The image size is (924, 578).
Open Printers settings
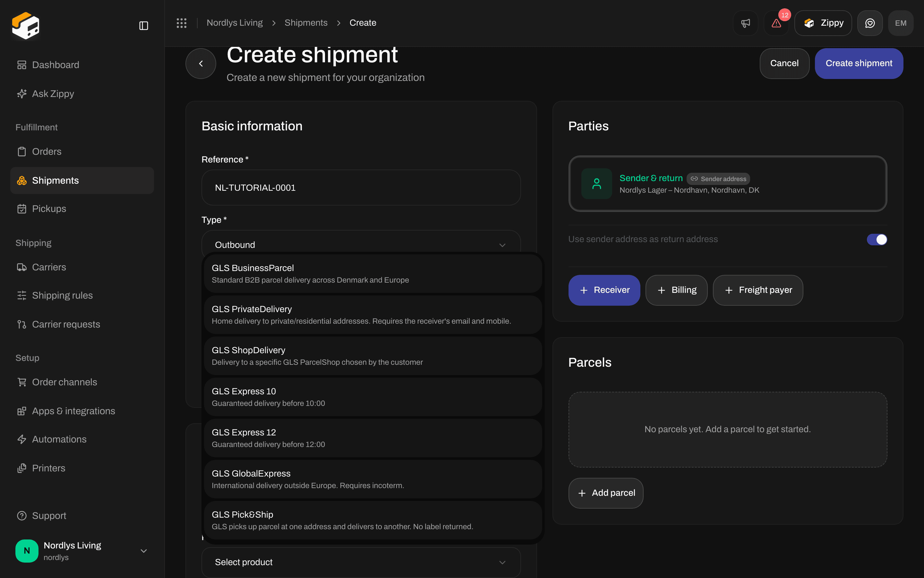tap(82, 468)
